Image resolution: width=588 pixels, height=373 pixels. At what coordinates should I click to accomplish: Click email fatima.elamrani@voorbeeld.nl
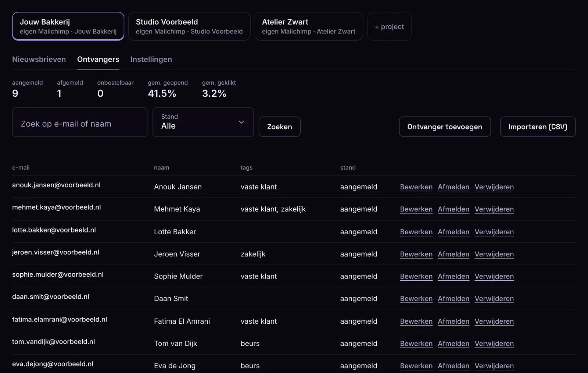click(x=60, y=319)
